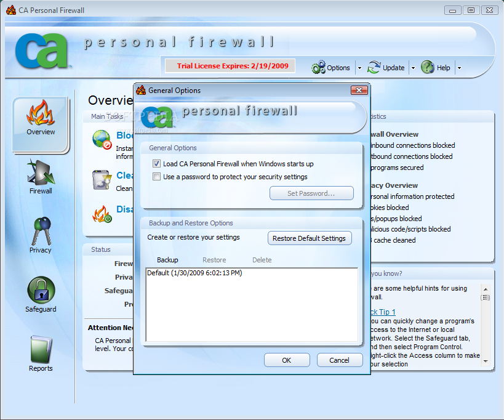Image resolution: width=504 pixels, height=420 pixels.
Task: Click the Set Password button
Action: click(311, 193)
